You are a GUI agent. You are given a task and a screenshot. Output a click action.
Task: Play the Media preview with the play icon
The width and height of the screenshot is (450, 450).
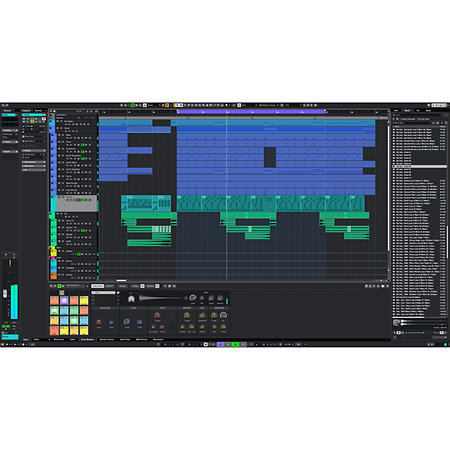394,333
